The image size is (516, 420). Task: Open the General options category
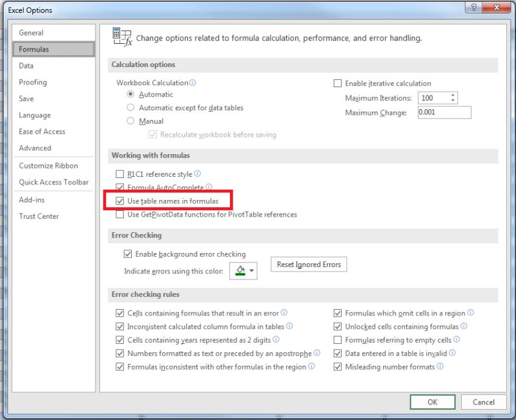[x=54, y=32]
